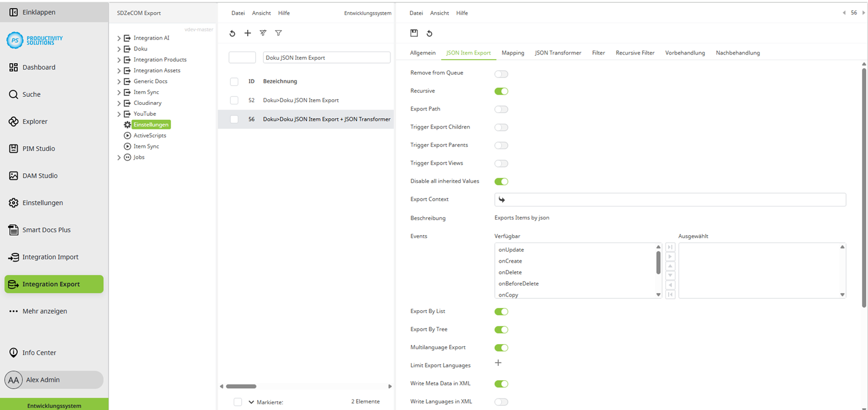
Task: Create a new export via the plus icon
Action: pos(247,33)
